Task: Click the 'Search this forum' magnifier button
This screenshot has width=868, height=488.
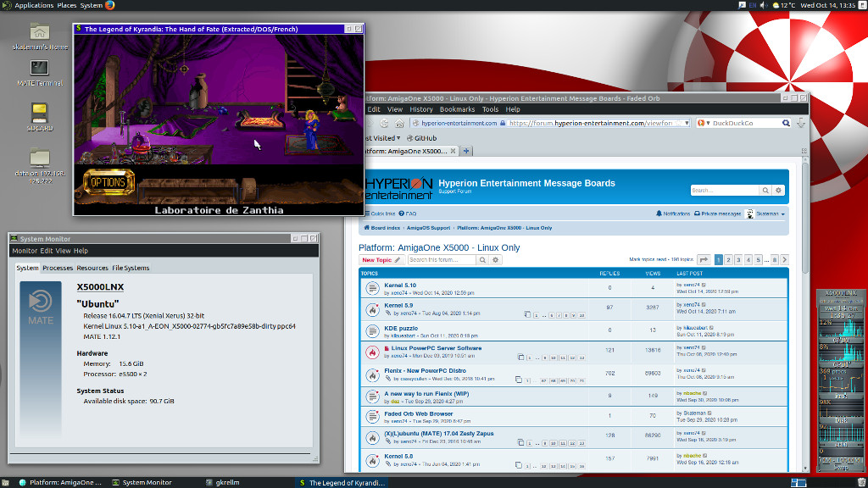Action: 482,260
